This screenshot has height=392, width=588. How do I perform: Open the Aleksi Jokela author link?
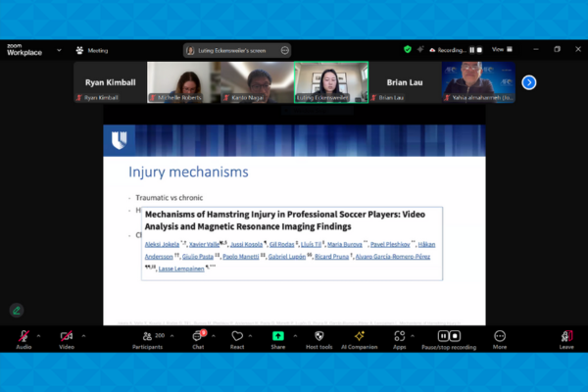pos(159,244)
